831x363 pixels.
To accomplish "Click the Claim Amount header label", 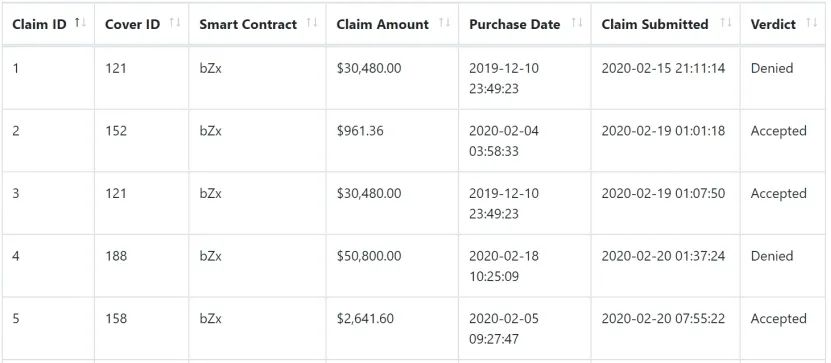I will click(383, 24).
